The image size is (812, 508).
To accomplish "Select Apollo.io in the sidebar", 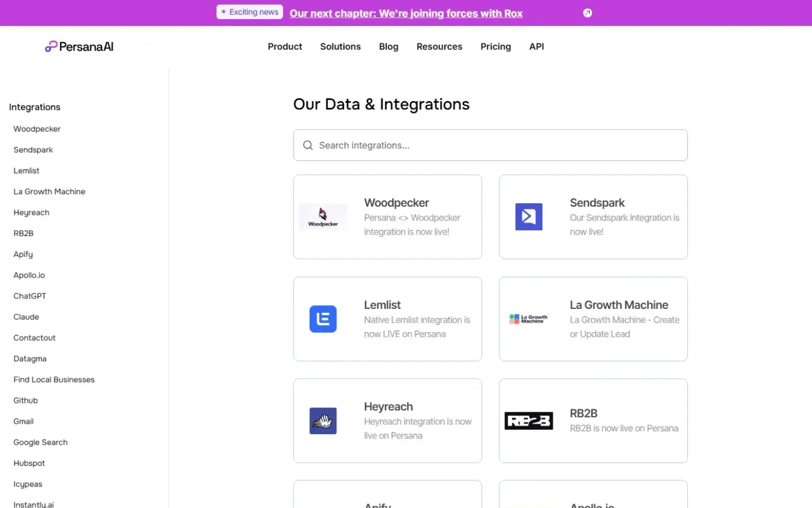I will click(x=29, y=275).
